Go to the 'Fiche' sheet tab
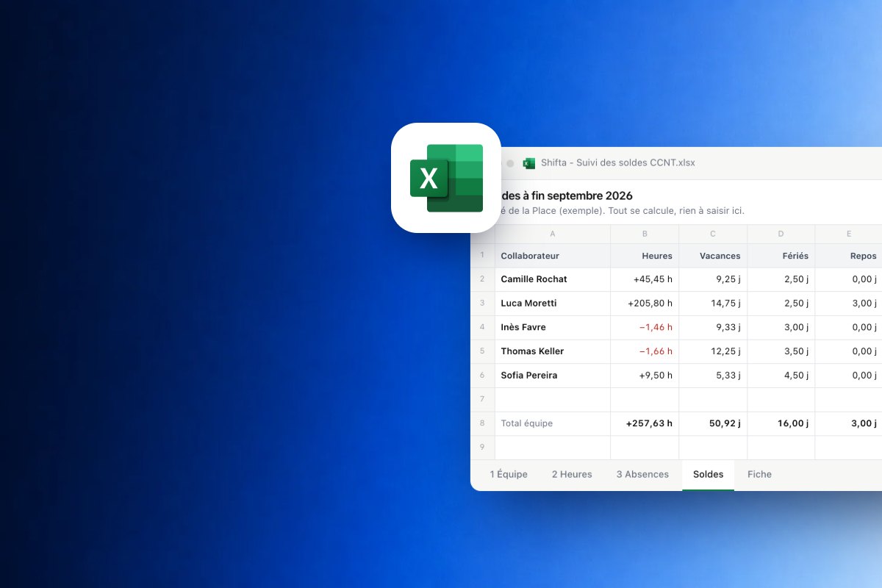 click(x=759, y=474)
